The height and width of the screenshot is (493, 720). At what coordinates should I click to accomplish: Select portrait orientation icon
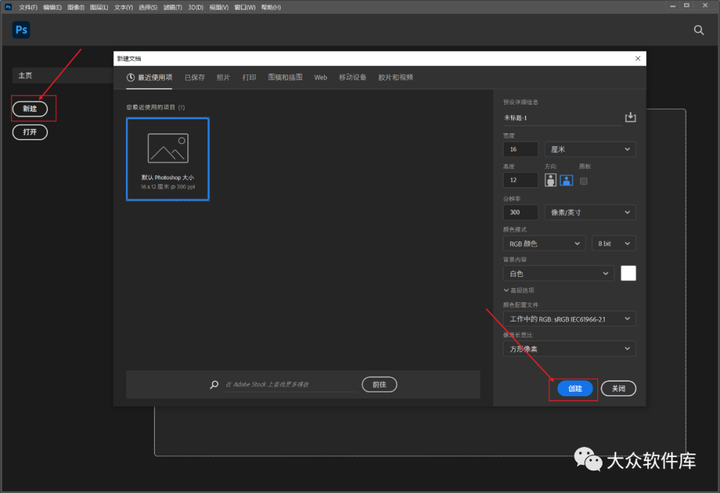551,180
